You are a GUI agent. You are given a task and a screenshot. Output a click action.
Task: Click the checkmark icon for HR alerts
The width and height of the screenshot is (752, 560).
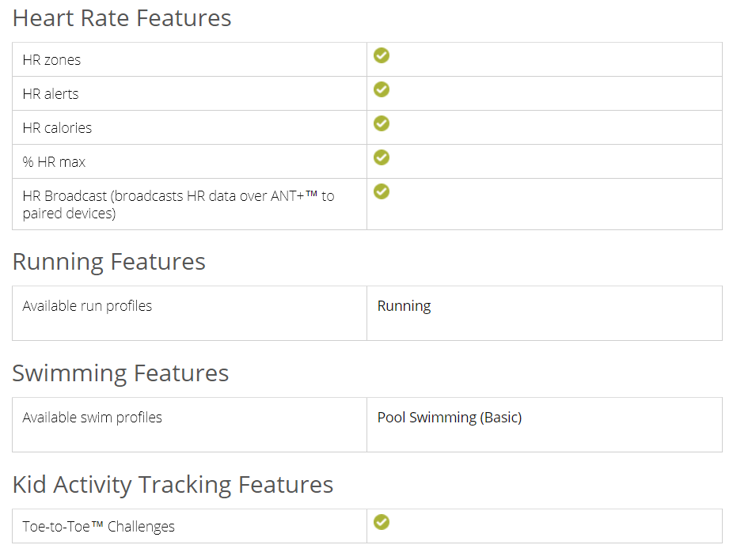point(382,89)
